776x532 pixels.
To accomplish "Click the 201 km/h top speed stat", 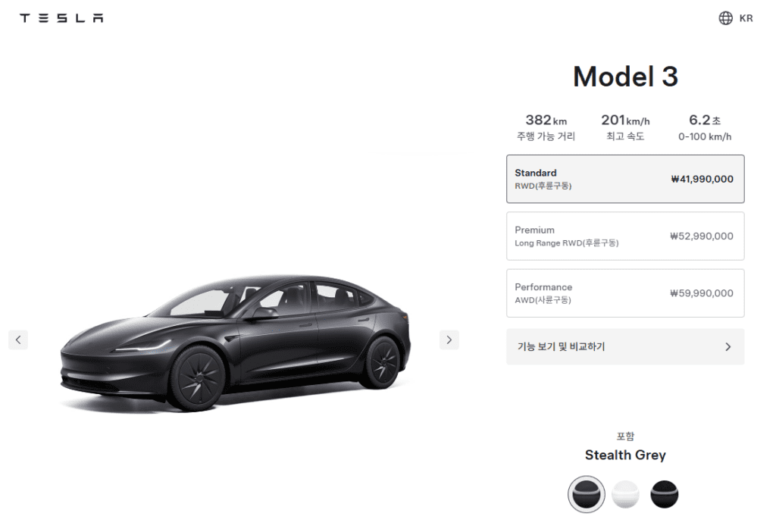I will [625, 127].
